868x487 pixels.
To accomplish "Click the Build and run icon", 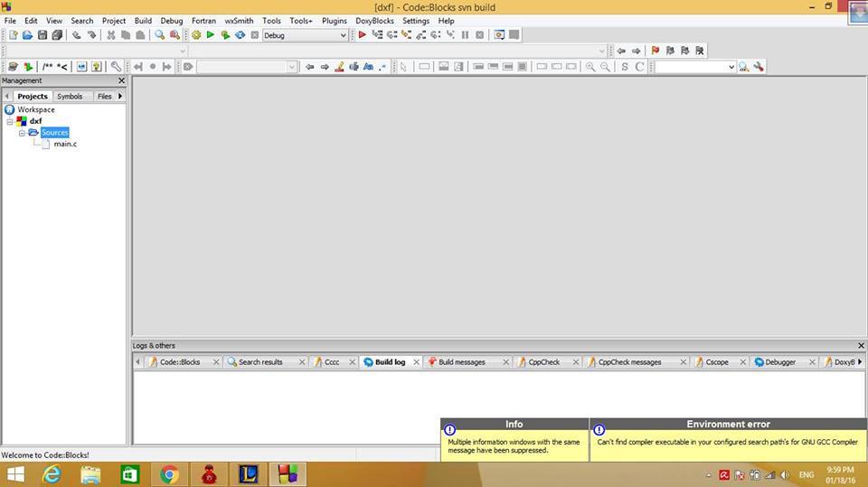I will point(225,35).
